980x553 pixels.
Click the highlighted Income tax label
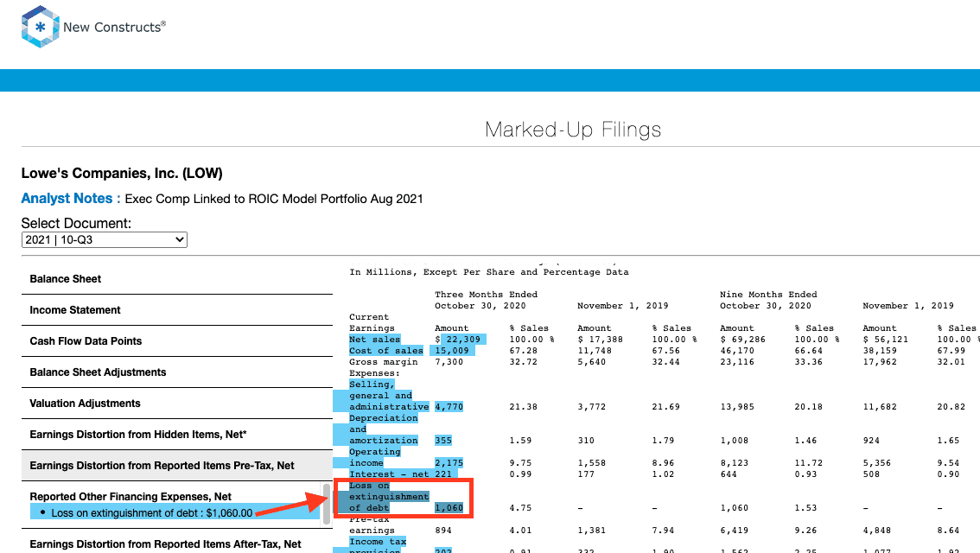pos(378,542)
